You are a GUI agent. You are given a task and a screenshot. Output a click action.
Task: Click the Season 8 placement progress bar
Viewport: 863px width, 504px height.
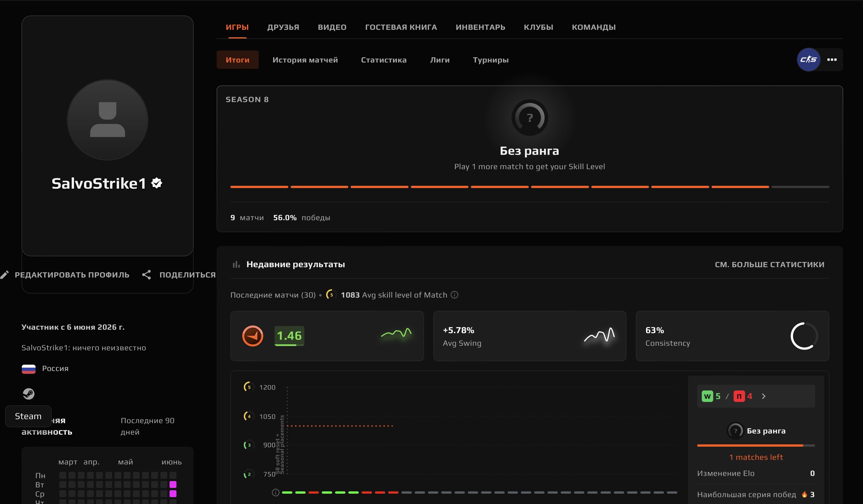529,187
